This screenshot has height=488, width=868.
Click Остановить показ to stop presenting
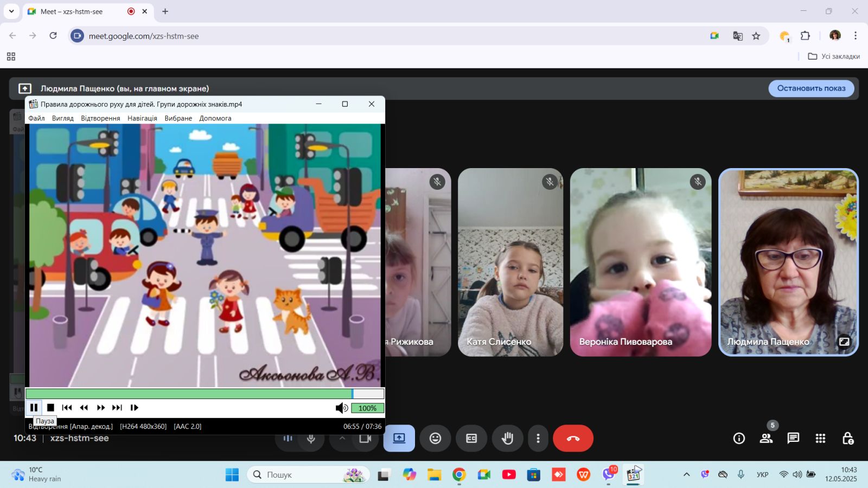[811, 88]
